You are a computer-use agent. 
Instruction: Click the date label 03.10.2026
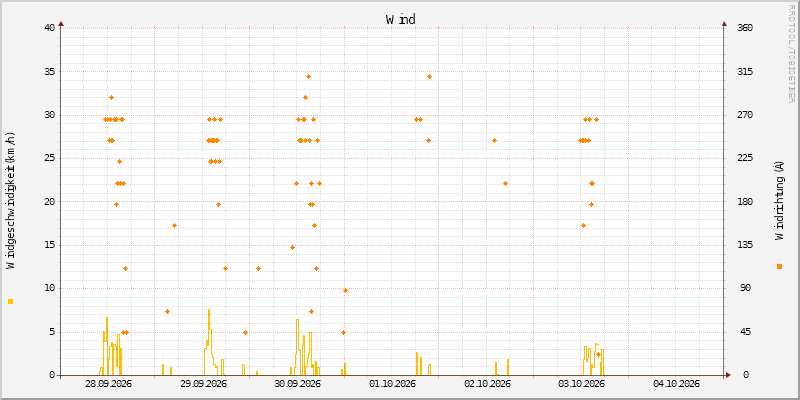coord(581,384)
